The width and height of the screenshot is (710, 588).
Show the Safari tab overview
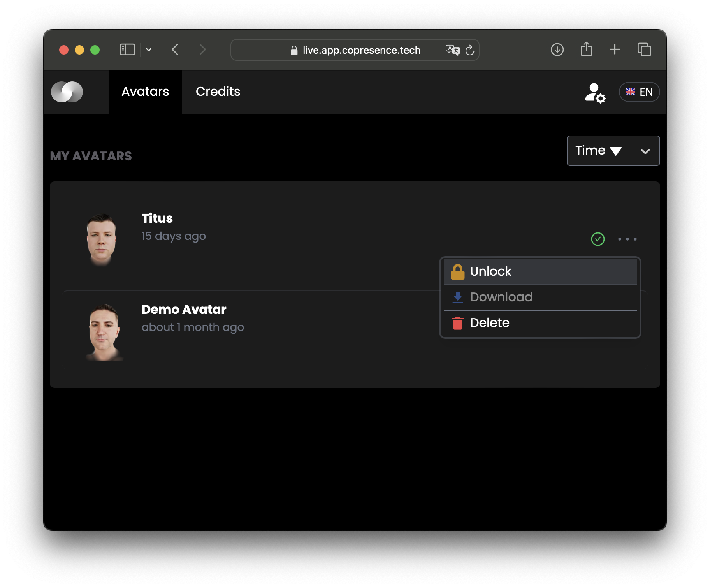pyautogui.click(x=644, y=49)
